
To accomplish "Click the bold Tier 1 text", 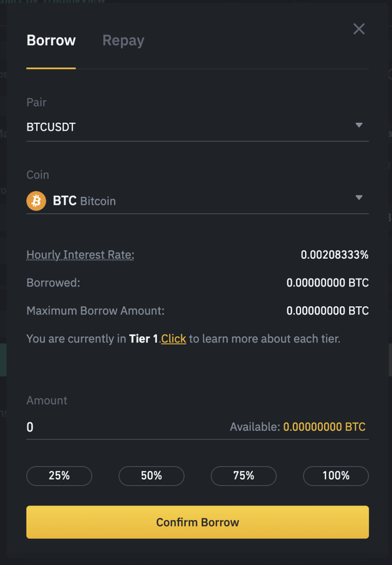I will (143, 339).
